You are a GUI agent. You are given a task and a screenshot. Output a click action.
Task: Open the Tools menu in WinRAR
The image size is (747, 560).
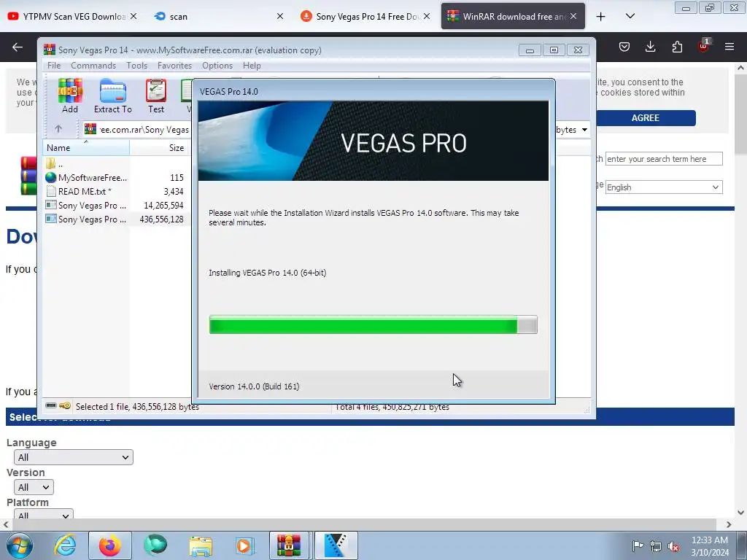(x=136, y=66)
